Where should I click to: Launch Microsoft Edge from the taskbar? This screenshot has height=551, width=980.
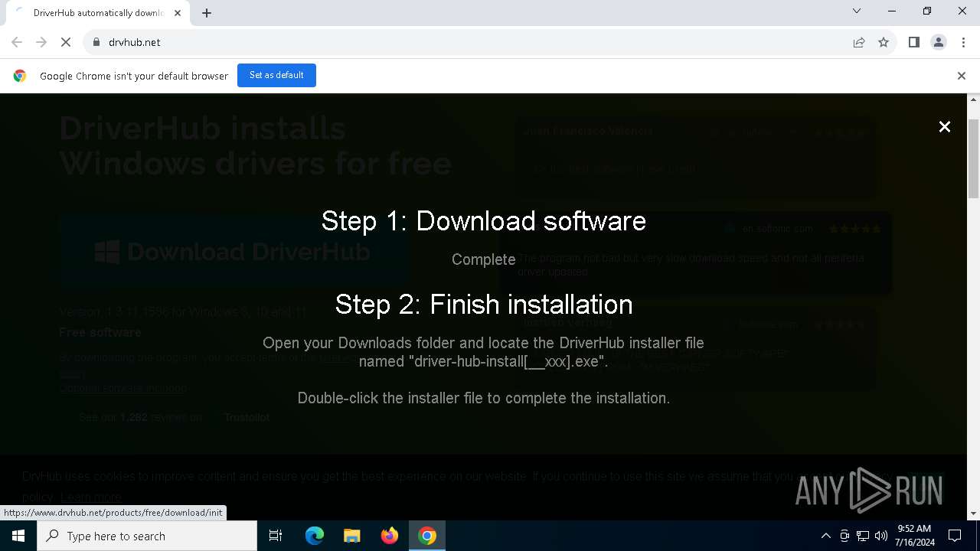point(315,536)
